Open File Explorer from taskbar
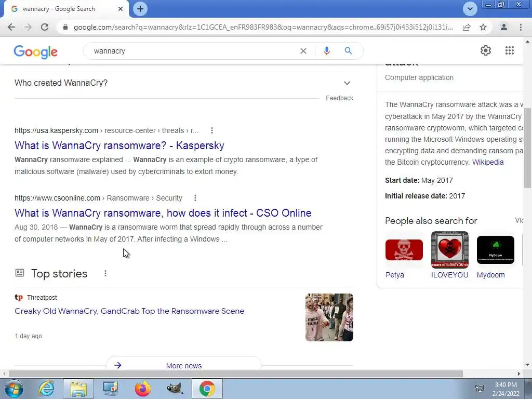The image size is (532, 399). click(x=78, y=389)
